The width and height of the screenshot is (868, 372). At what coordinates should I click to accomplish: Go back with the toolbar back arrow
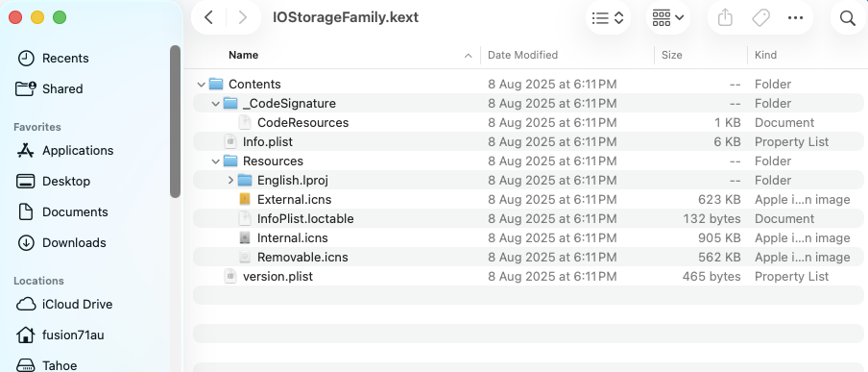pyautogui.click(x=208, y=17)
